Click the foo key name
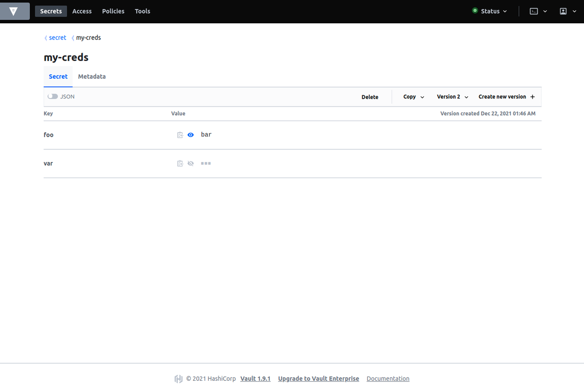This screenshot has width=584, height=392. tap(49, 135)
